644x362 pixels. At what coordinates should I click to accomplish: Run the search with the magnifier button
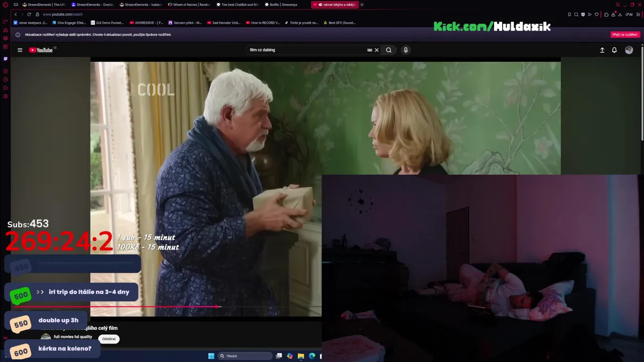[388, 50]
